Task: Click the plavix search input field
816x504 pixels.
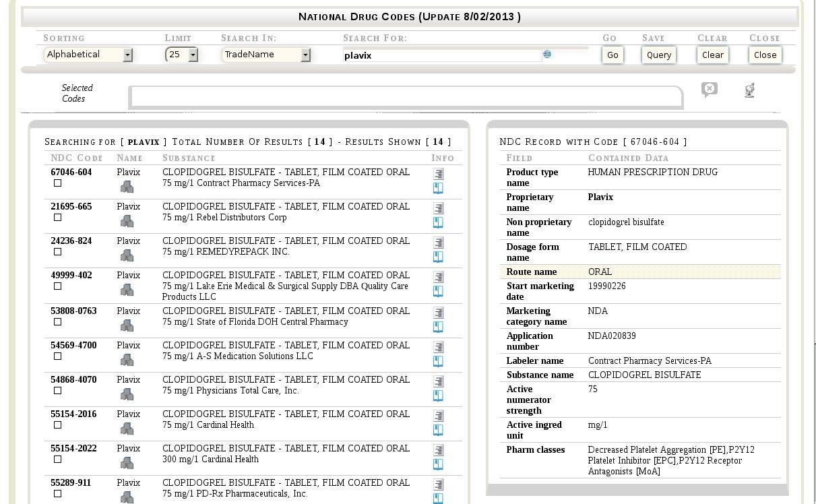Action: [x=442, y=55]
